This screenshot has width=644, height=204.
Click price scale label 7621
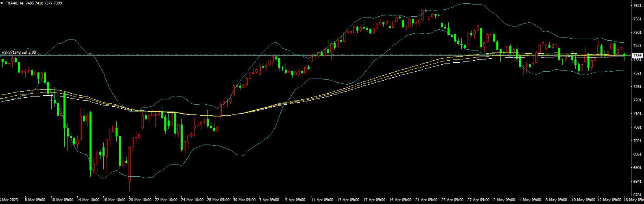click(x=637, y=6)
